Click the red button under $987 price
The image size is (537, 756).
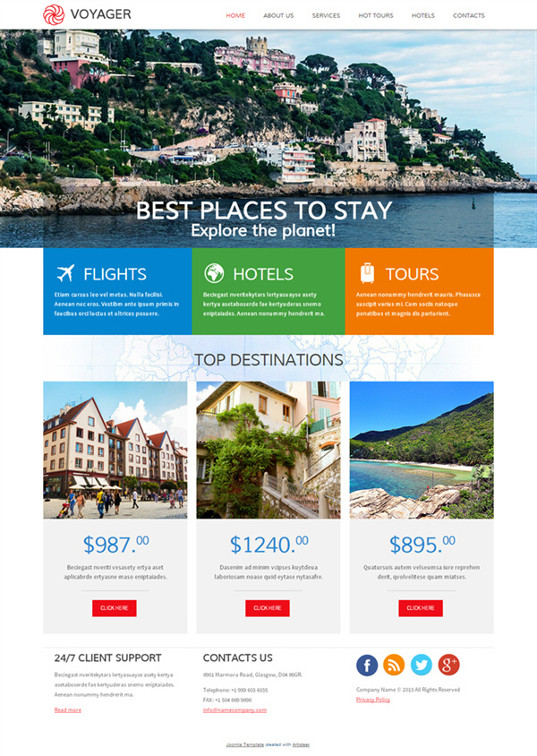(x=115, y=608)
